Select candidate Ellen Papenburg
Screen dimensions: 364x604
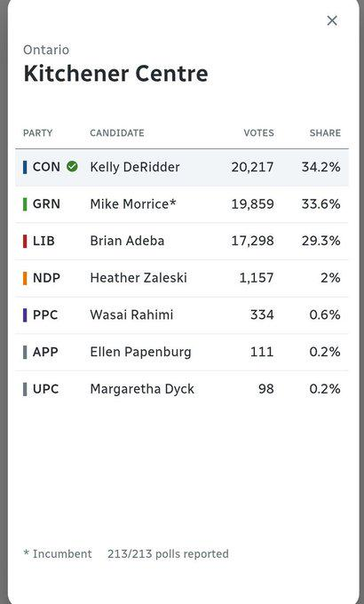click(x=140, y=352)
